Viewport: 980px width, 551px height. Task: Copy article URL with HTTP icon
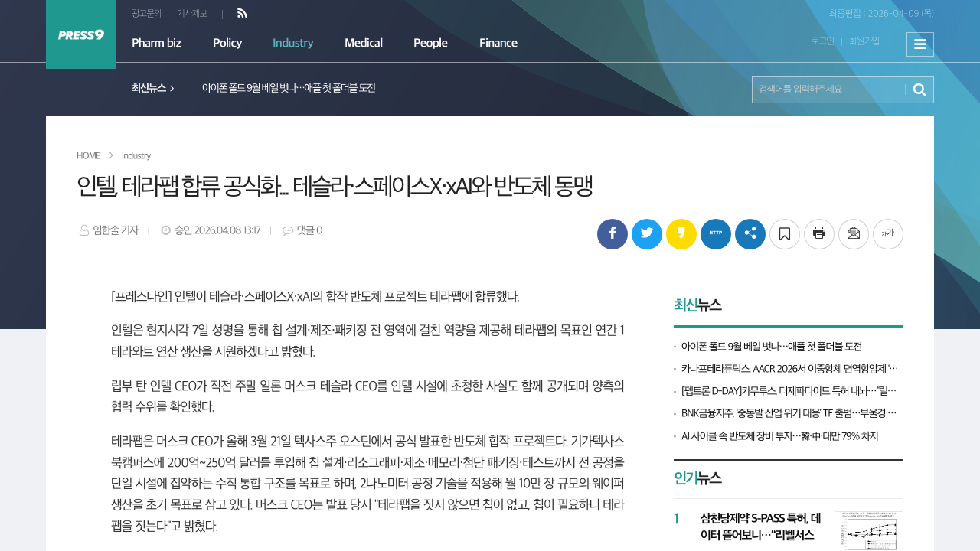click(716, 234)
